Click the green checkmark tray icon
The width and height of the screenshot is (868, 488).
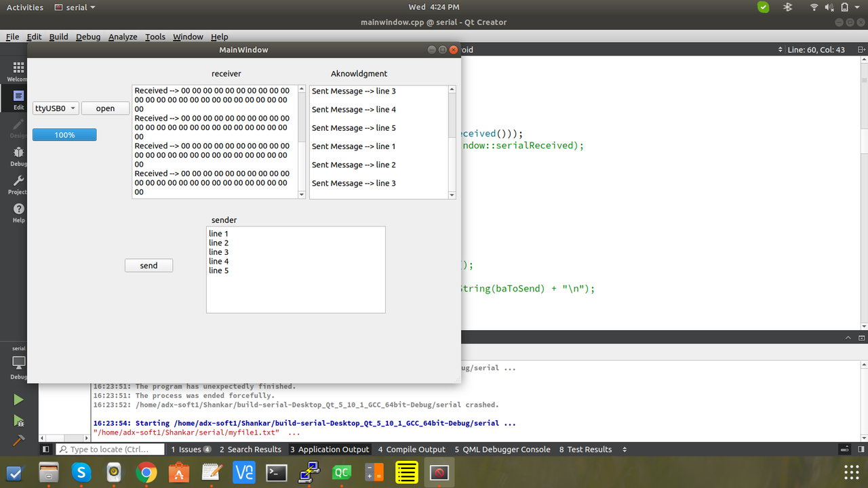pyautogui.click(x=764, y=7)
